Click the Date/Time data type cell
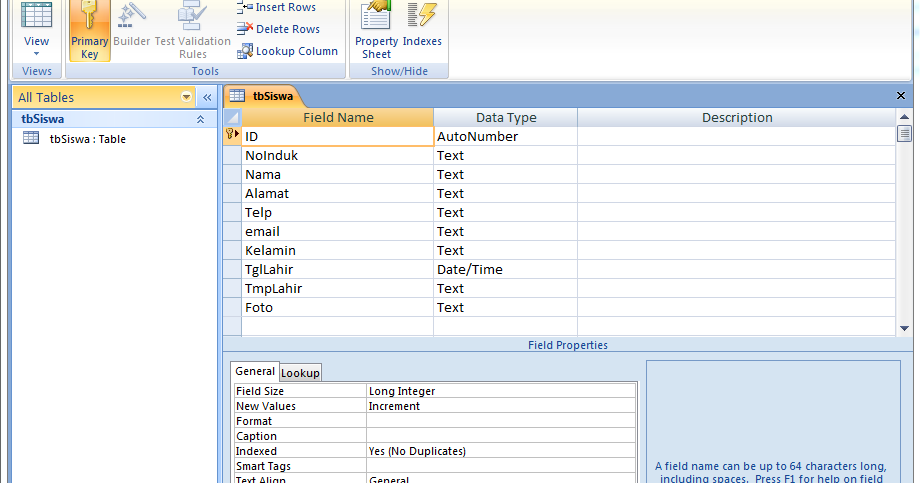 [505, 269]
